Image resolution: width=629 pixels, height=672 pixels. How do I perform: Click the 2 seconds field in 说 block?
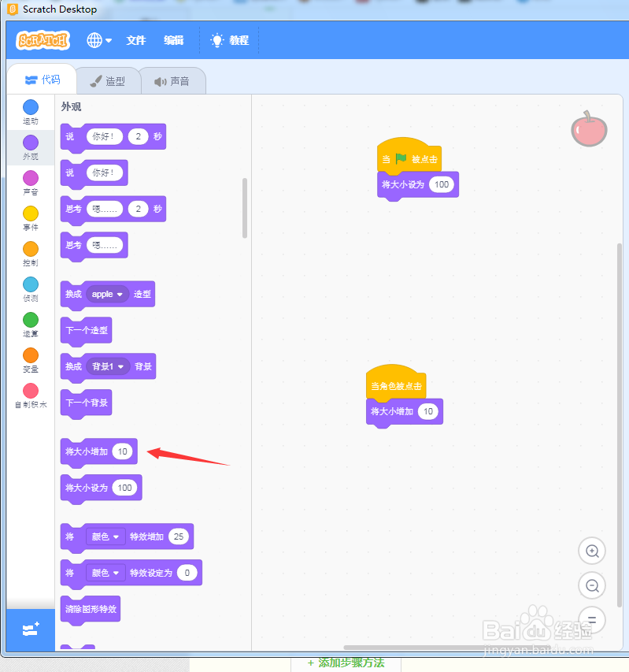coord(138,136)
